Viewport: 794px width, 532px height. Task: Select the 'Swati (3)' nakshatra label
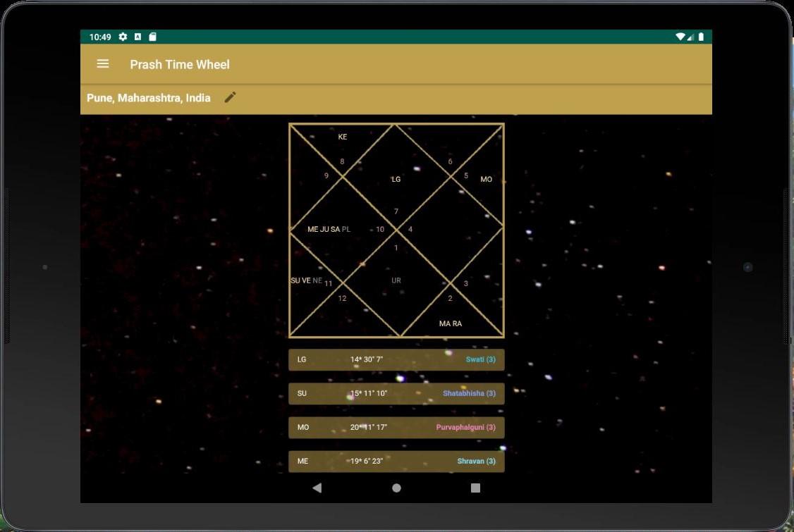(x=480, y=359)
